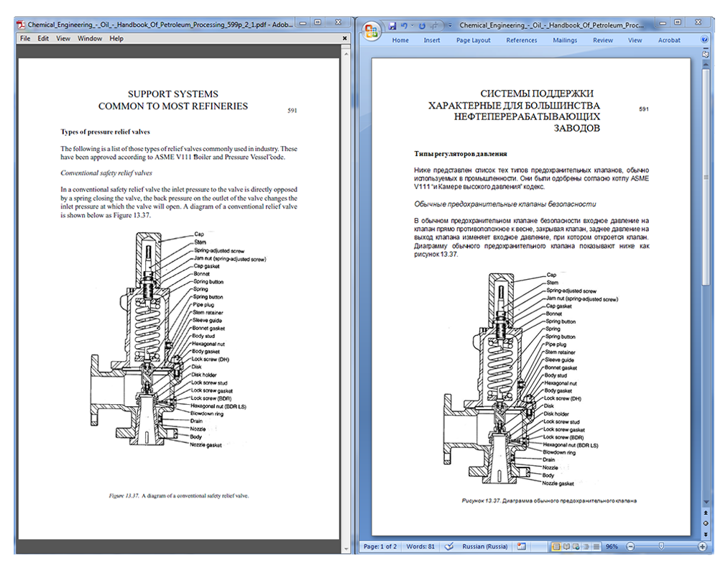Screen dimensions: 728x571
Task: Click the 'Nozzle gasket' label in Word diagram
Action: pyautogui.click(x=558, y=484)
